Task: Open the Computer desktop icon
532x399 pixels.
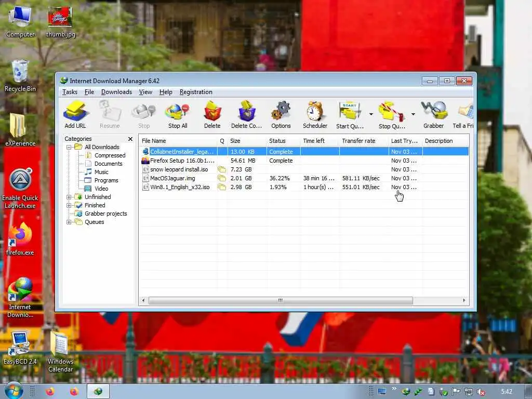Action: pos(20,22)
